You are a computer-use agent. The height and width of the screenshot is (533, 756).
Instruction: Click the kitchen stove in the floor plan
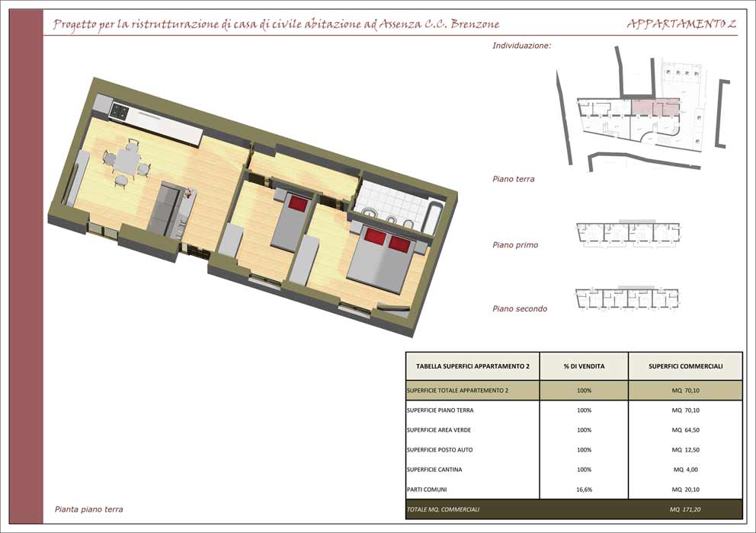tap(119, 111)
